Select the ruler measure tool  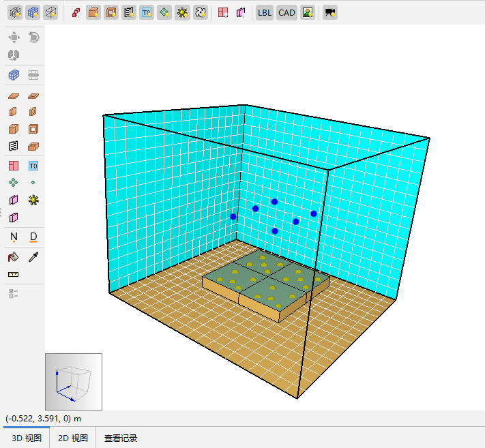(14, 274)
